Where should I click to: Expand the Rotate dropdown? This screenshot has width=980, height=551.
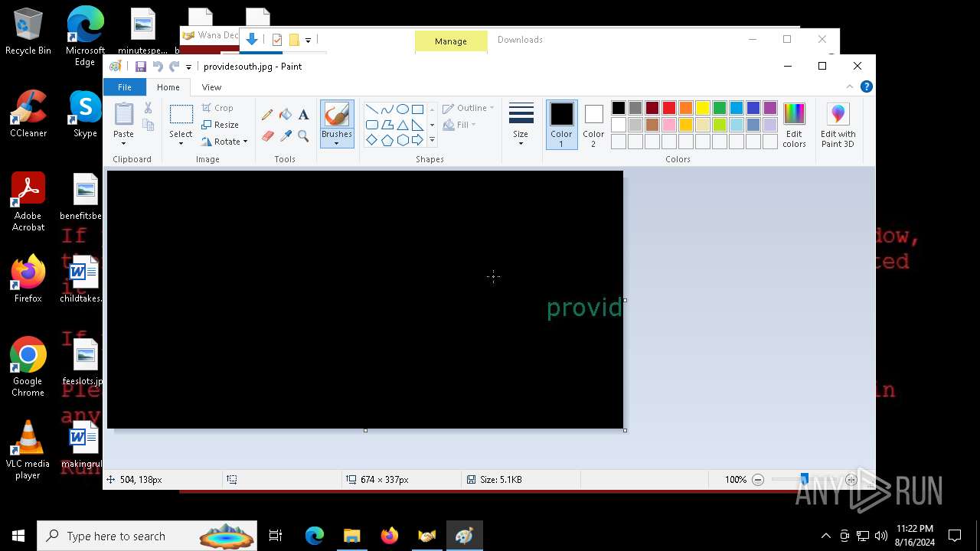pyautogui.click(x=245, y=142)
